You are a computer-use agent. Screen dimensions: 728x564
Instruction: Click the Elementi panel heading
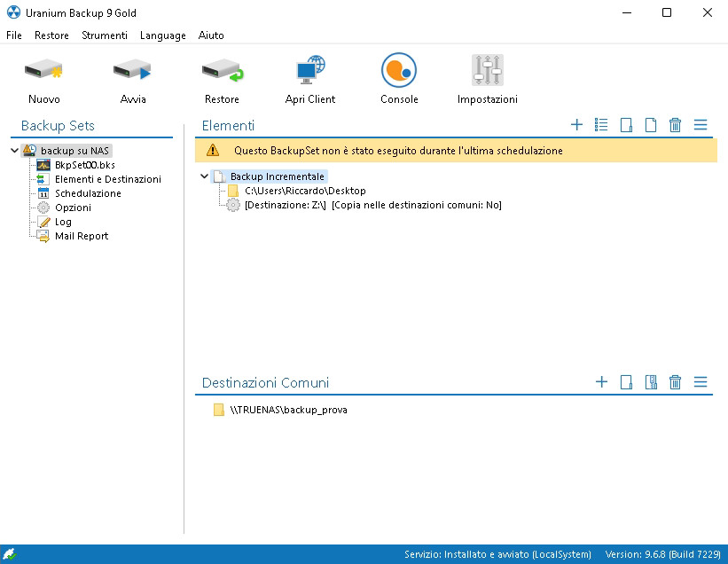coord(228,125)
